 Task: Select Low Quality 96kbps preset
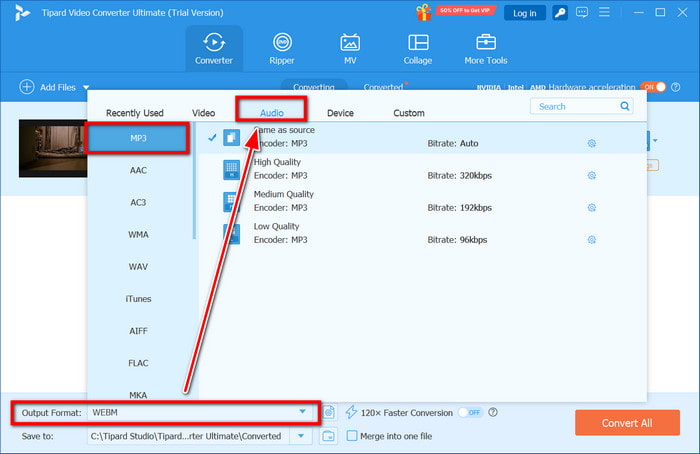point(422,234)
